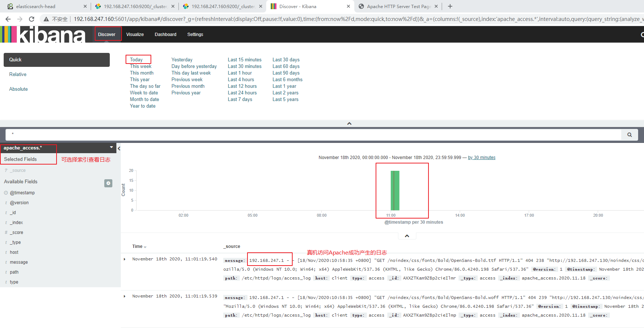Select the _index field in Available Fields
The image size is (644, 328).
[x=17, y=223]
